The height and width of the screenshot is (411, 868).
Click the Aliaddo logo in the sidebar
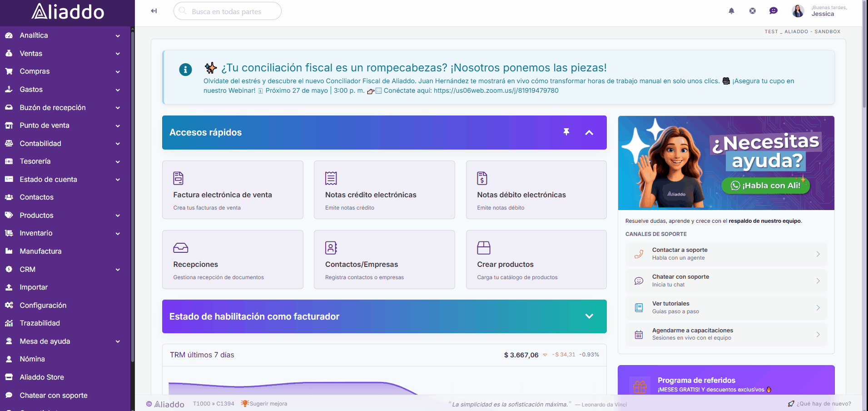[68, 12]
